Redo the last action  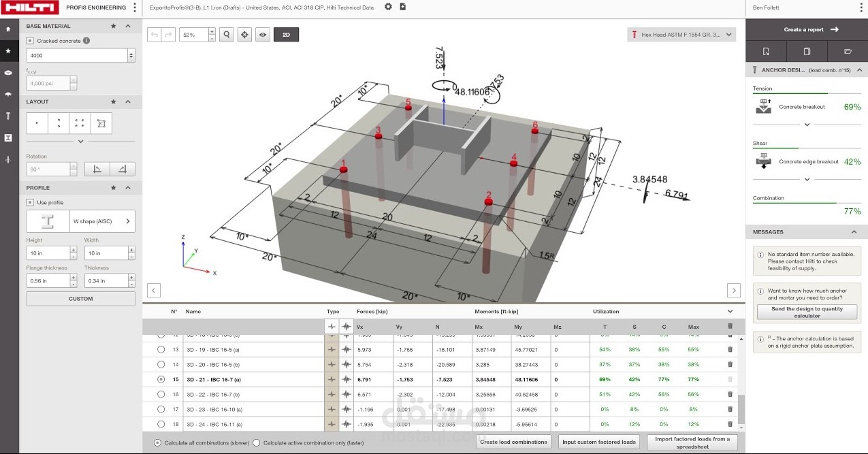[168, 35]
